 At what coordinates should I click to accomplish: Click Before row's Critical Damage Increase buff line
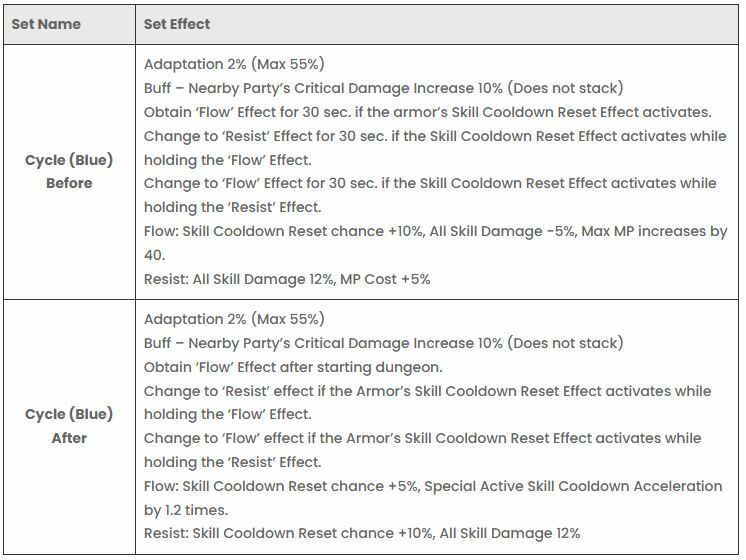(x=383, y=88)
